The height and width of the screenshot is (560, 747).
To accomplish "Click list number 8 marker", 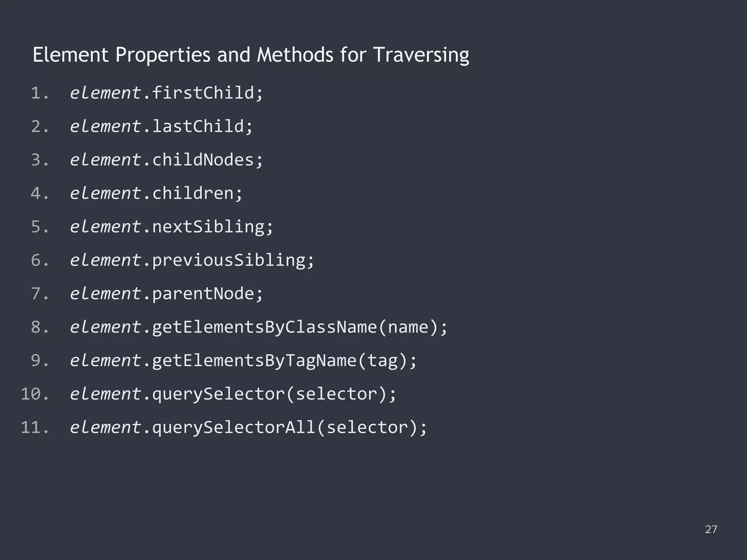I will (x=40, y=327).
